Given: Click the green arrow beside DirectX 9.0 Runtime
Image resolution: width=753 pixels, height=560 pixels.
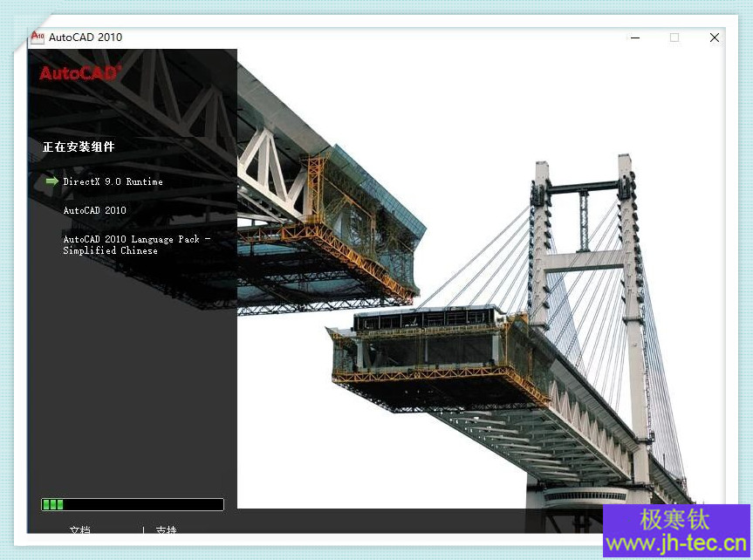Looking at the screenshot, I should click(x=51, y=181).
